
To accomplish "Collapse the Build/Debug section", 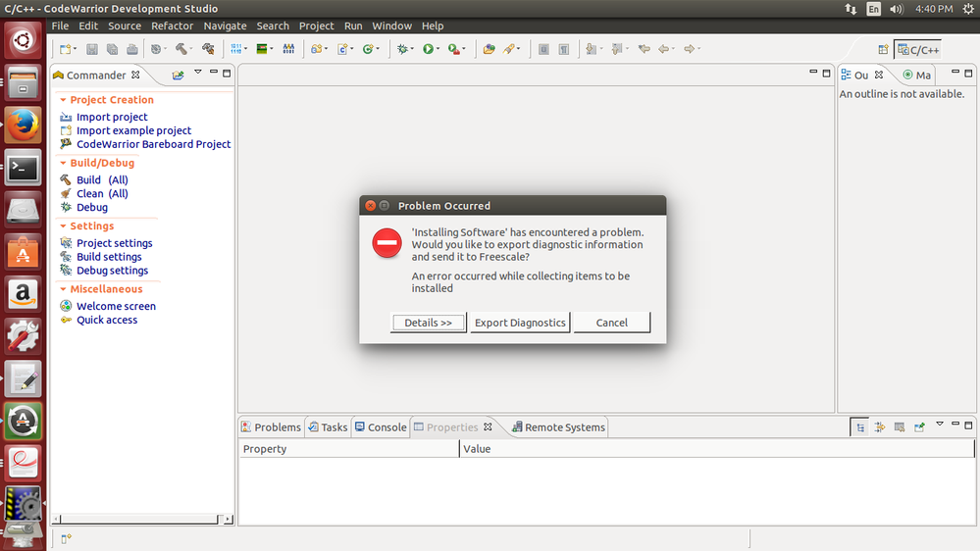I will (63, 163).
